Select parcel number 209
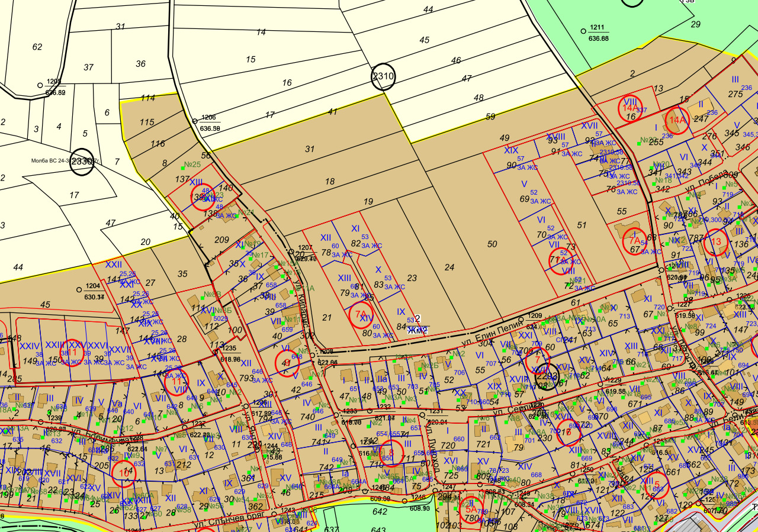Image resolution: width=758 pixels, height=532 pixels. pyautogui.click(x=221, y=240)
